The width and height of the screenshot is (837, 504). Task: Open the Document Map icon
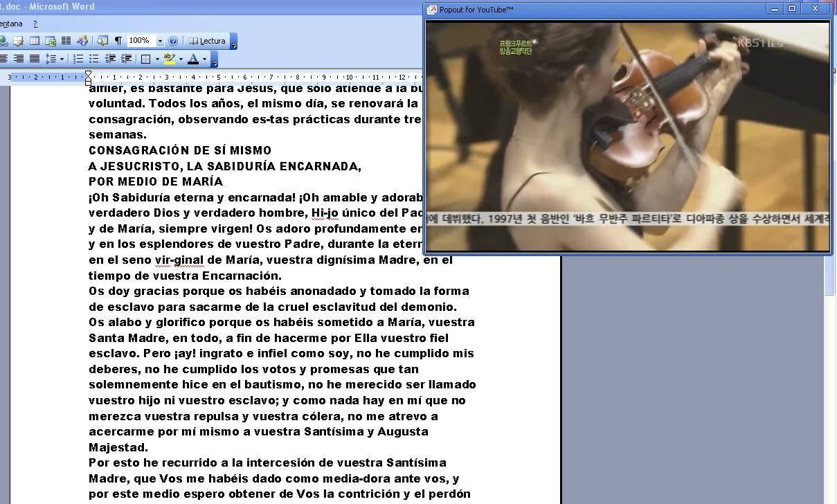click(x=102, y=41)
